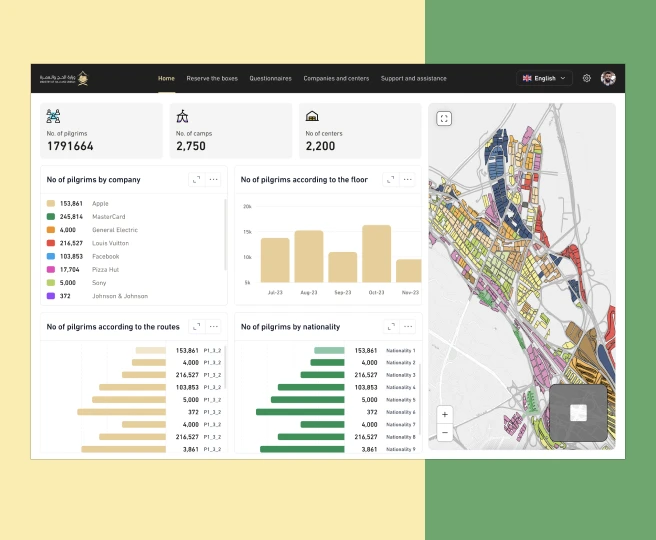This screenshot has width=656, height=540.
Task: Select the Nationality 4 row label
Action: [400, 387]
